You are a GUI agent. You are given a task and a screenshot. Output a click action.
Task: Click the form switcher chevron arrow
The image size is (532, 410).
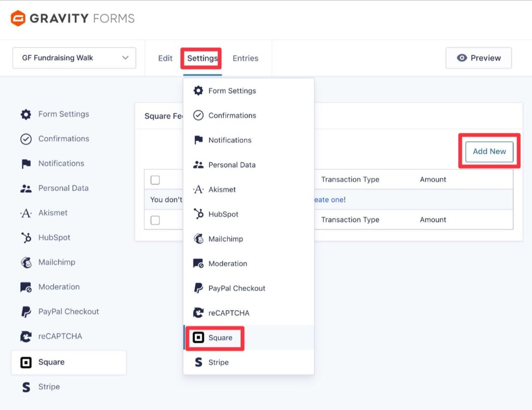click(x=125, y=58)
